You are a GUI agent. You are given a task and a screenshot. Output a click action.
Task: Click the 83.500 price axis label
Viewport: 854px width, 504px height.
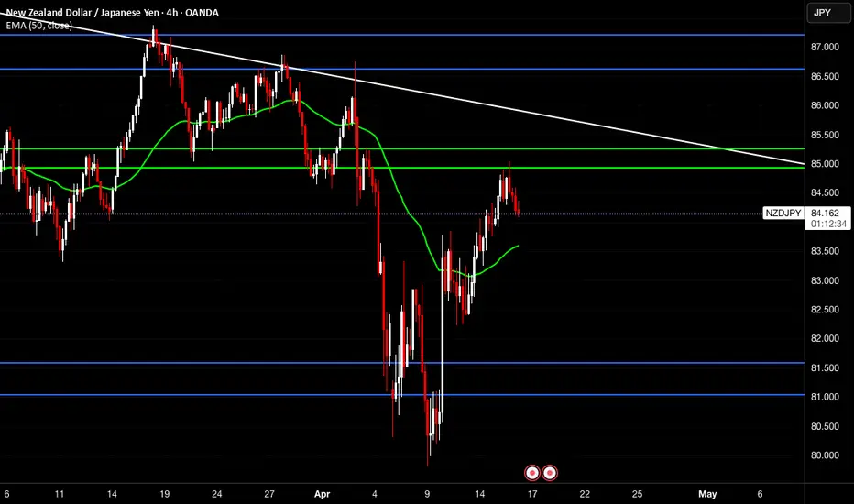[x=825, y=251]
